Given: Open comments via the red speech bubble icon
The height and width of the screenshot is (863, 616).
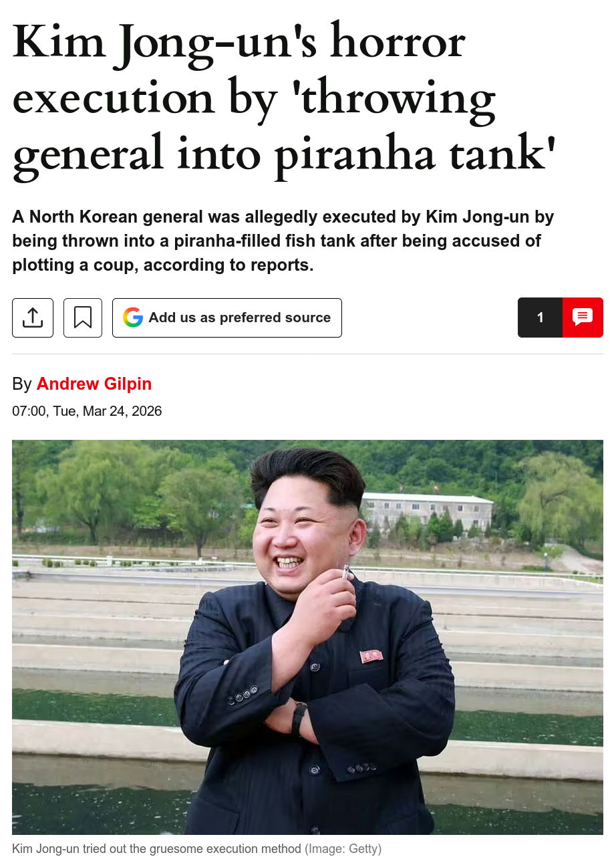Looking at the screenshot, I should coord(583,318).
